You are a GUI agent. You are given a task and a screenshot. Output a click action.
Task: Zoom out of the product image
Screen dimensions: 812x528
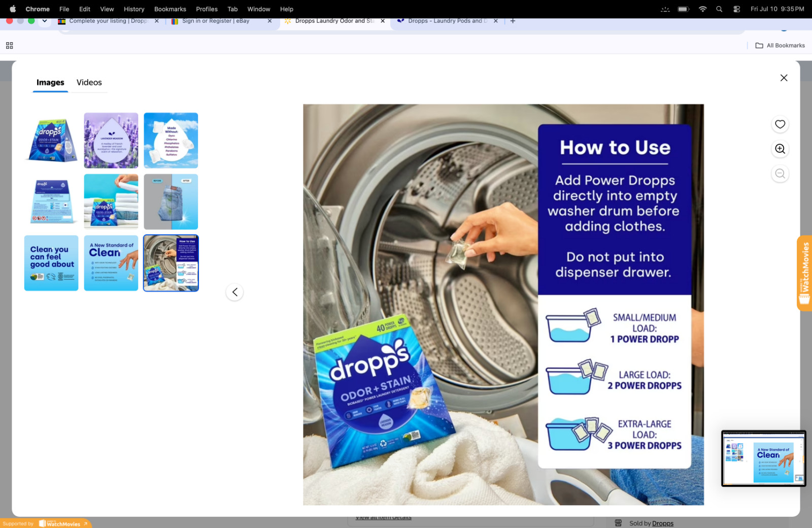tap(780, 174)
